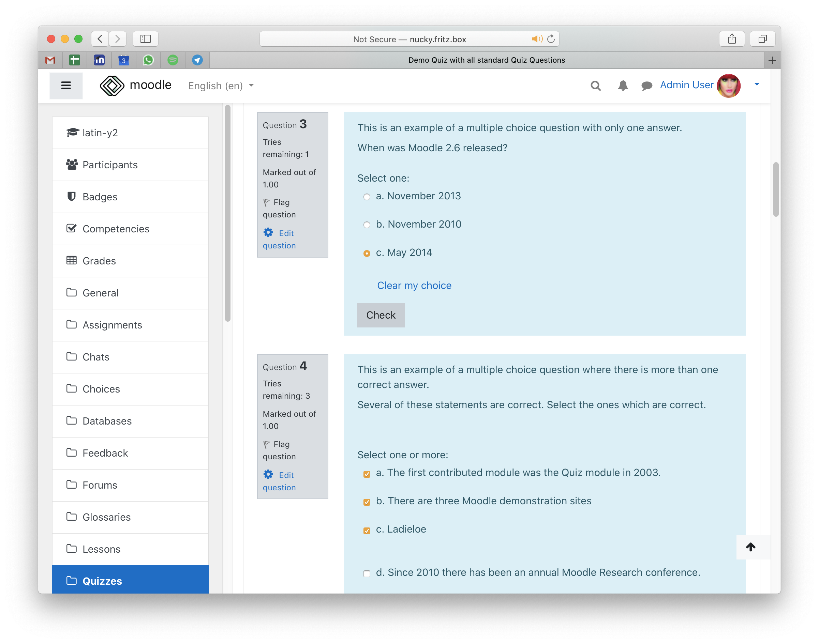Image resolution: width=819 pixels, height=644 pixels.
Task: Click the Admin User avatar picture
Action: [x=728, y=86]
